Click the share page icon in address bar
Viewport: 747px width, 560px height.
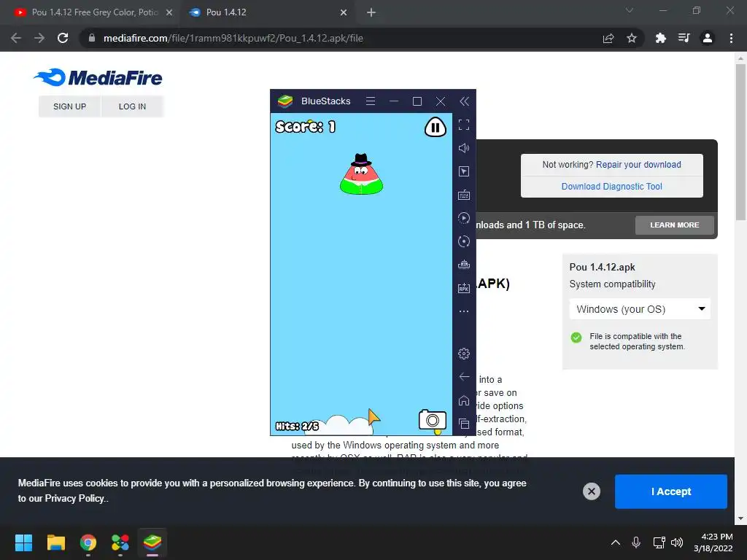click(x=608, y=38)
